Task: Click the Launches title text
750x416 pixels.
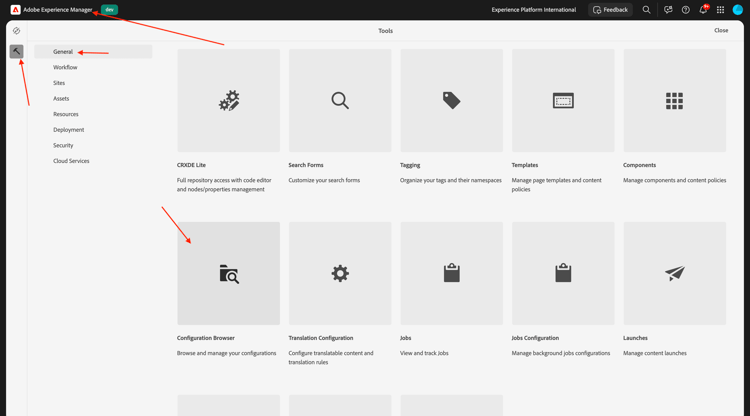Action: (635, 338)
